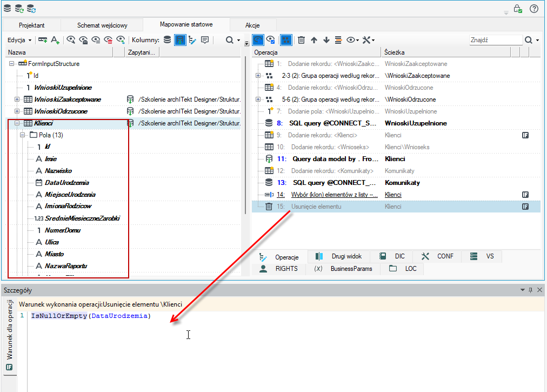This screenshot has height=392, width=547.
Task: Switch to the Schemat wejściowy tab
Action: [102, 25]
